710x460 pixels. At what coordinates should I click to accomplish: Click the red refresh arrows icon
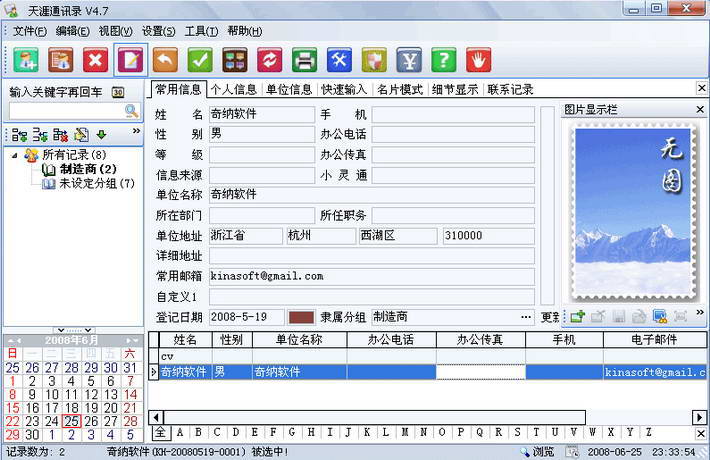[269, 60]
